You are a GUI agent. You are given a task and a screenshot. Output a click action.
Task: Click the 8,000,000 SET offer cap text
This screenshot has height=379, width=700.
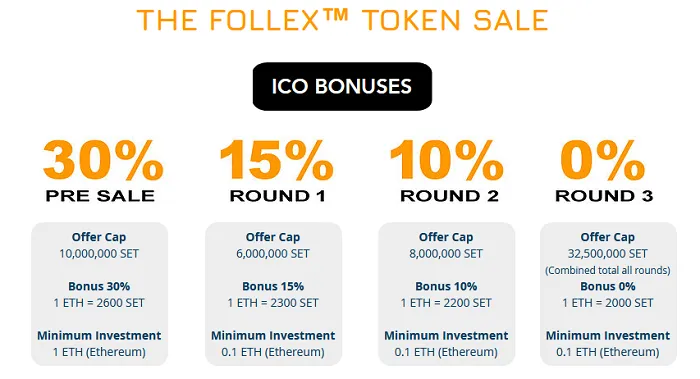coord(446,254)
